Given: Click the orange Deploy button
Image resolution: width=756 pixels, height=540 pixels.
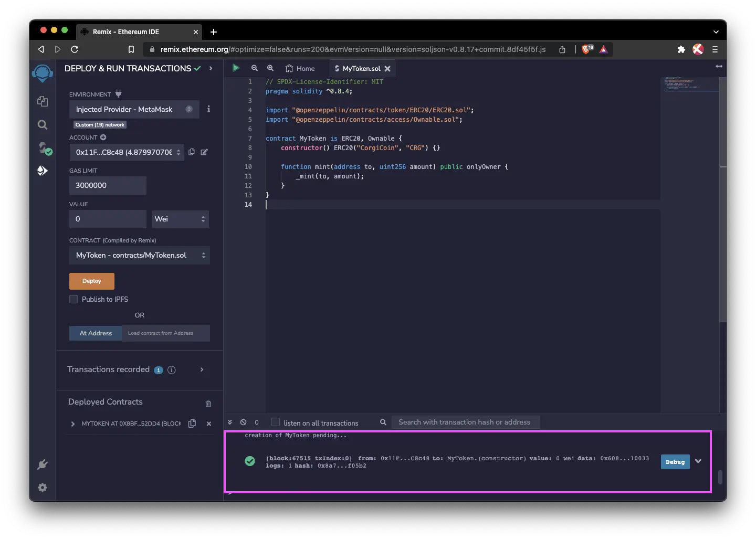Looking at the screenshot, I should pyautogui.click(x=92, y=281).
